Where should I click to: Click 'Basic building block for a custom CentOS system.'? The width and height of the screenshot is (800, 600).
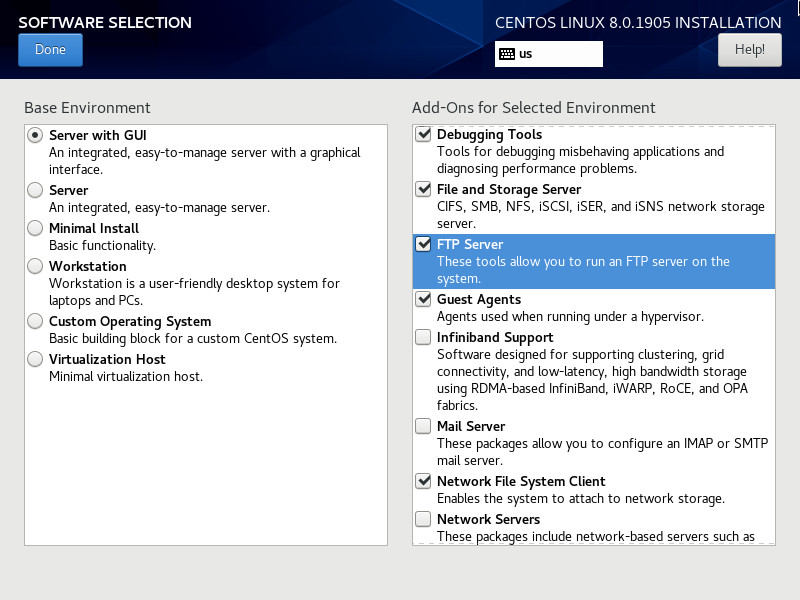193,339
